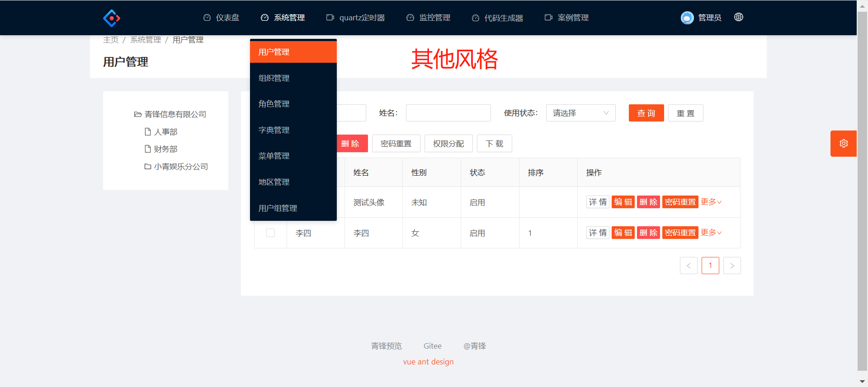The image size is (868, 387).
Task: Click the orange 查询 button
Action: (646, 113)
